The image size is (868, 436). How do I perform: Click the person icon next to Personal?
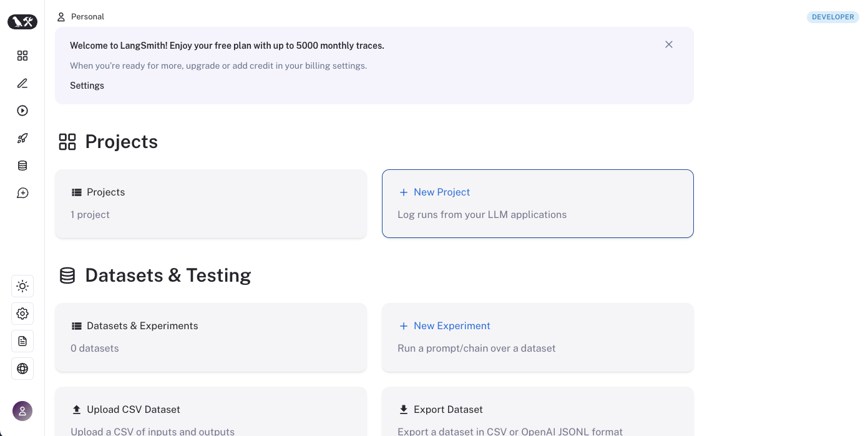point(61,17)
